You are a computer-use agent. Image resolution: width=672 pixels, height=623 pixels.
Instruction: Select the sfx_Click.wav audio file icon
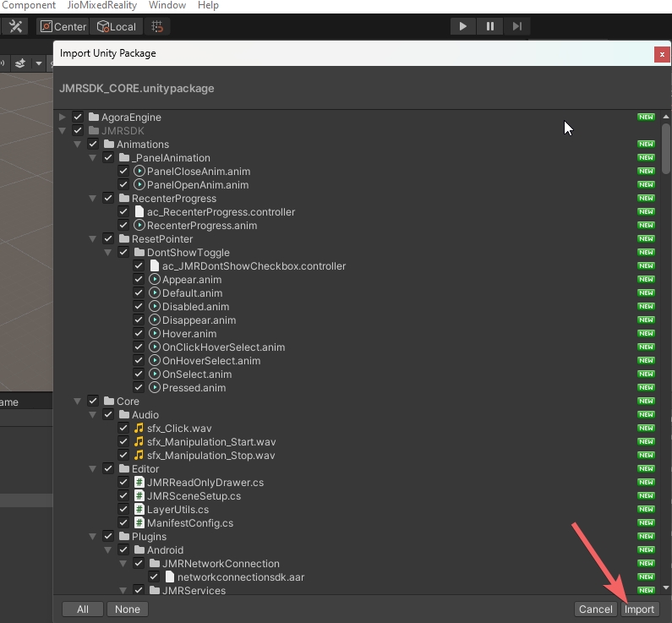(139, 429)
